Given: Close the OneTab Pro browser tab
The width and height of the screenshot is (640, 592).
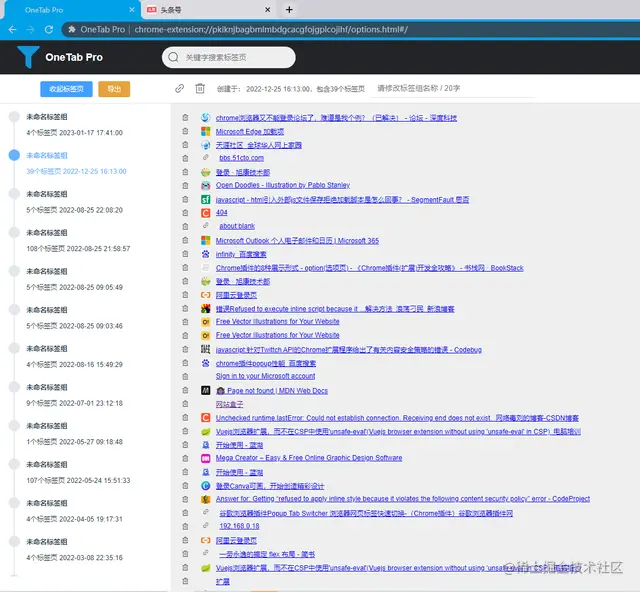Looking at the screenshot, I should 131,10.
